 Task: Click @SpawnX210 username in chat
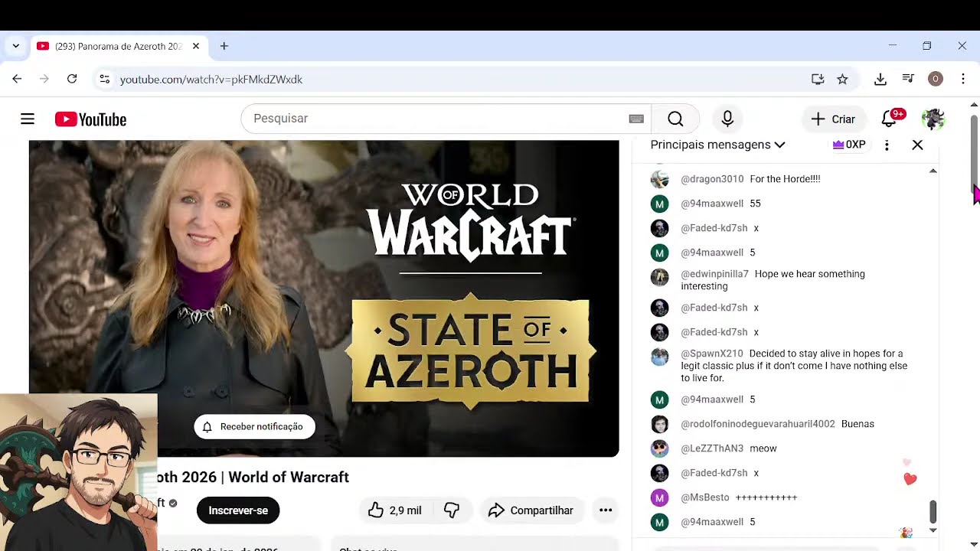tap(712, 354)
